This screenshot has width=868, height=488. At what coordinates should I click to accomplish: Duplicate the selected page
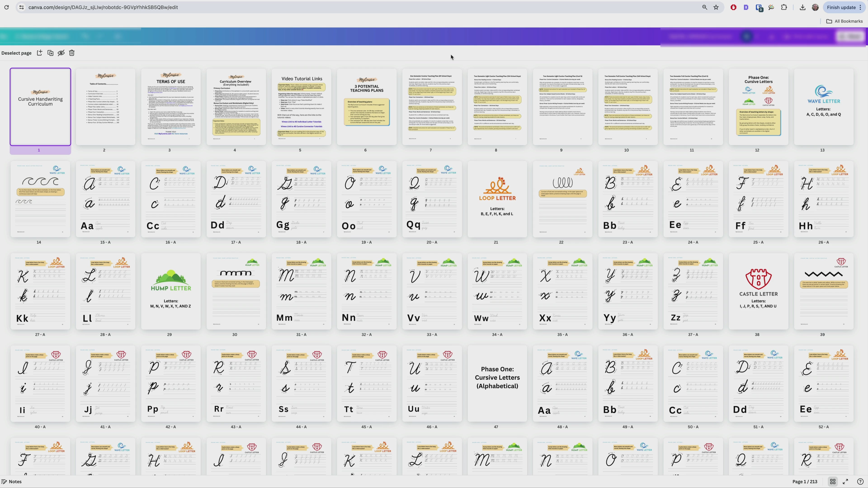tap(50, 53)
